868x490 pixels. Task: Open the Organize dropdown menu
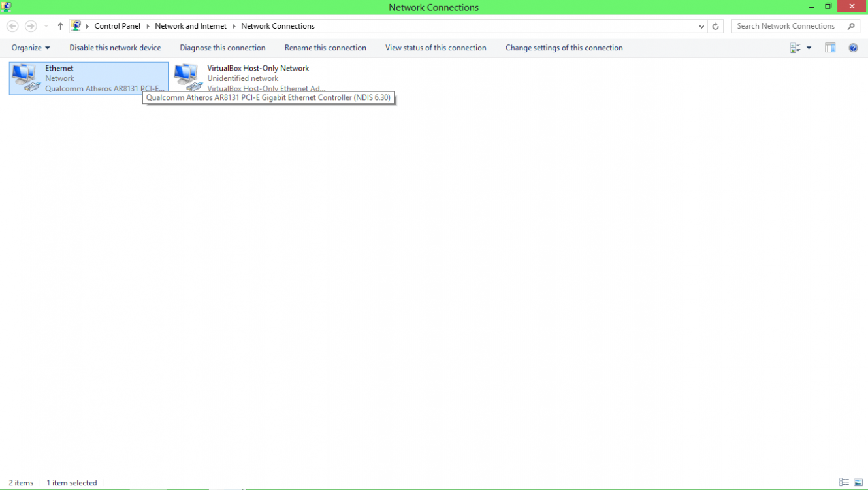(x=31, y=48)
